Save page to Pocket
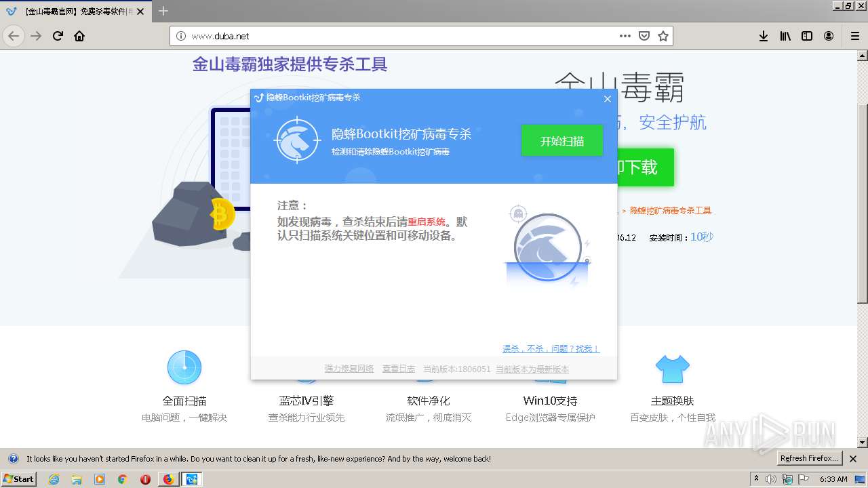Viewport: 868px width, 488px height. pyautogui.click(x=644, y=36)
